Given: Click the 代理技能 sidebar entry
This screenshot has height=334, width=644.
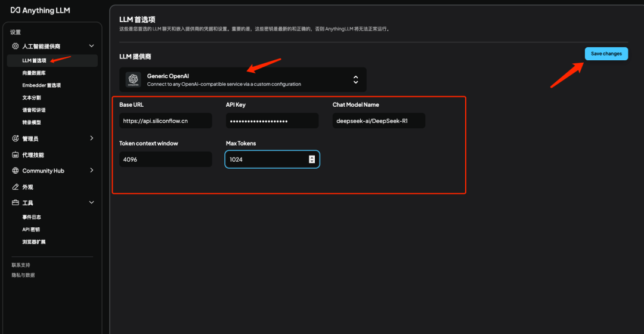Looking at the screenshot, I should [x=33, y=155].
